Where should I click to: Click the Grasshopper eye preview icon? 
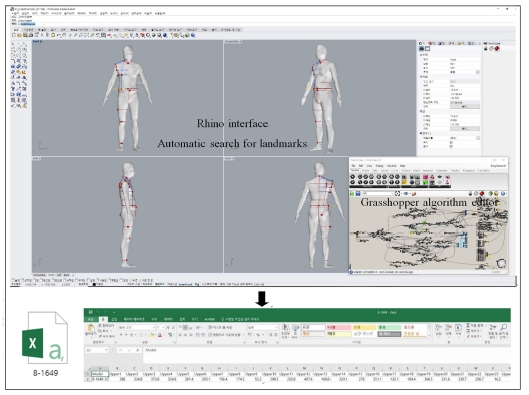[x=406, y=194]
